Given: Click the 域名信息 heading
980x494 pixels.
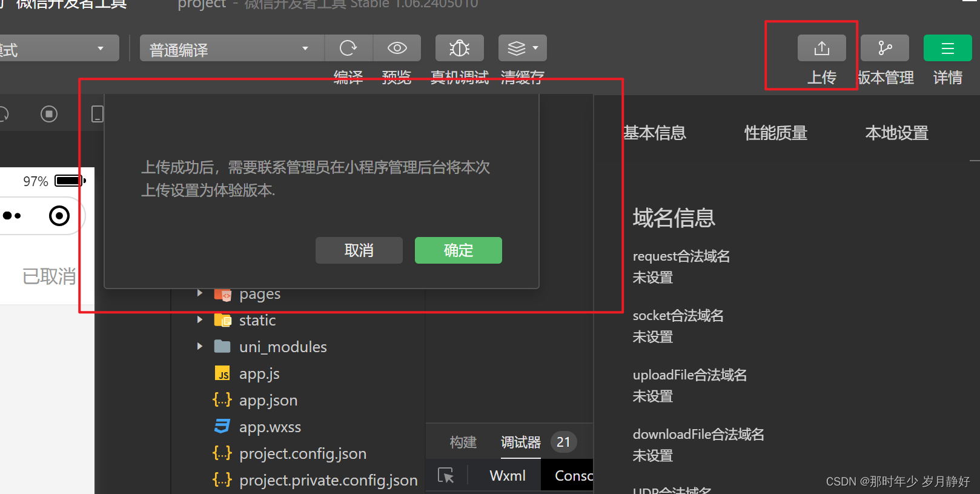Looking at the screenshot, I should click(674, 218).
